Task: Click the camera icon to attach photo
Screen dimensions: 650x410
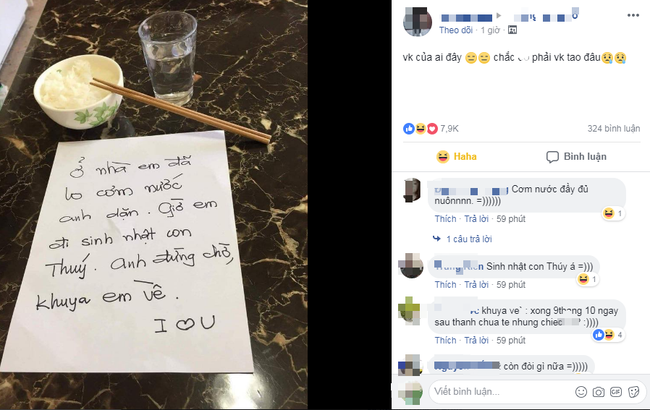Action: click(x=598, y=392)
